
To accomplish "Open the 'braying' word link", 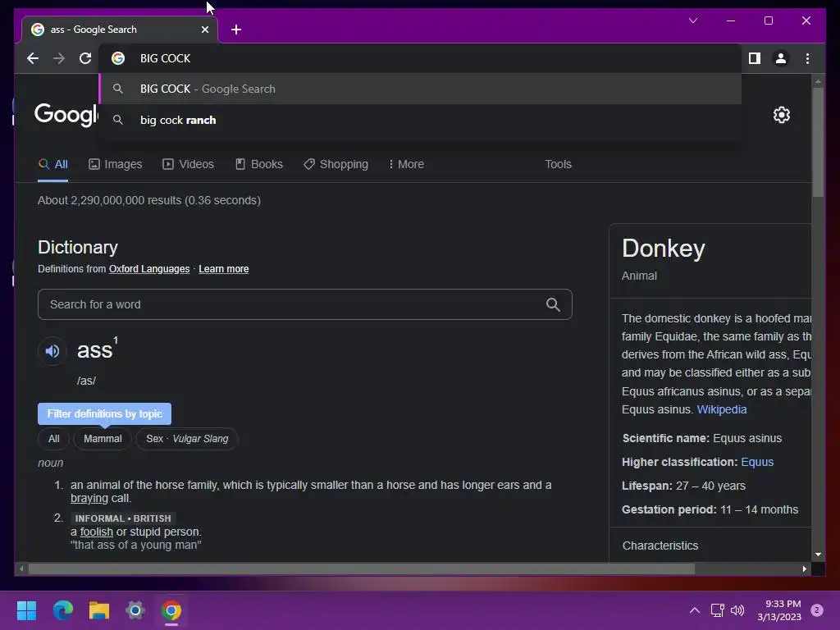I will [x=89, y=498].
